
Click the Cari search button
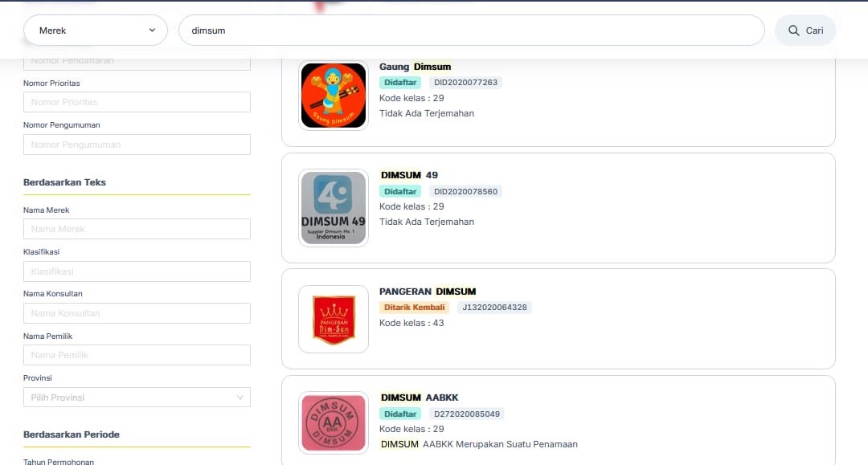click(x=805, y=31)
